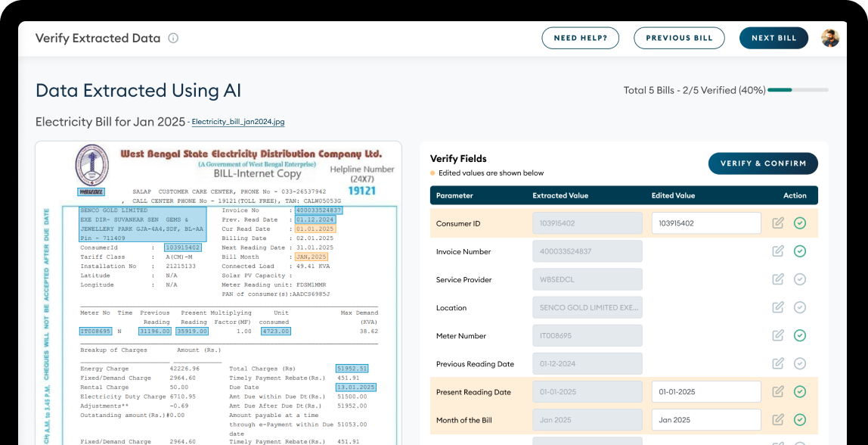
Task: Verify the Meter Number check circle
Action: click(800, 335)
